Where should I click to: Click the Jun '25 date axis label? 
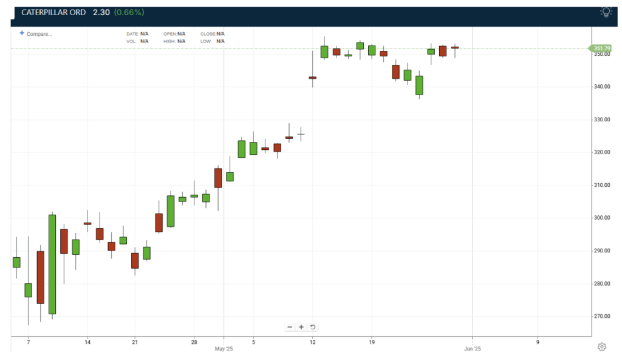pyautogui.click(x=473, y=349)
